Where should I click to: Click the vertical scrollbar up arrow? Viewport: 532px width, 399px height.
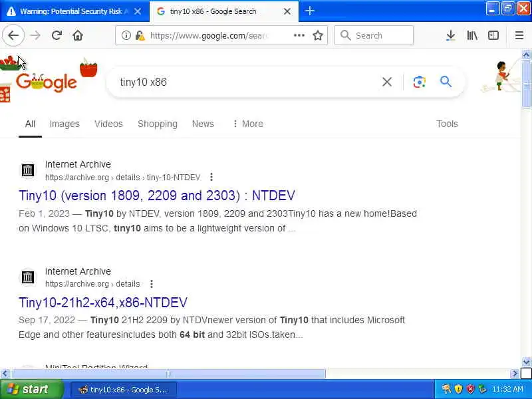point(526,55)
